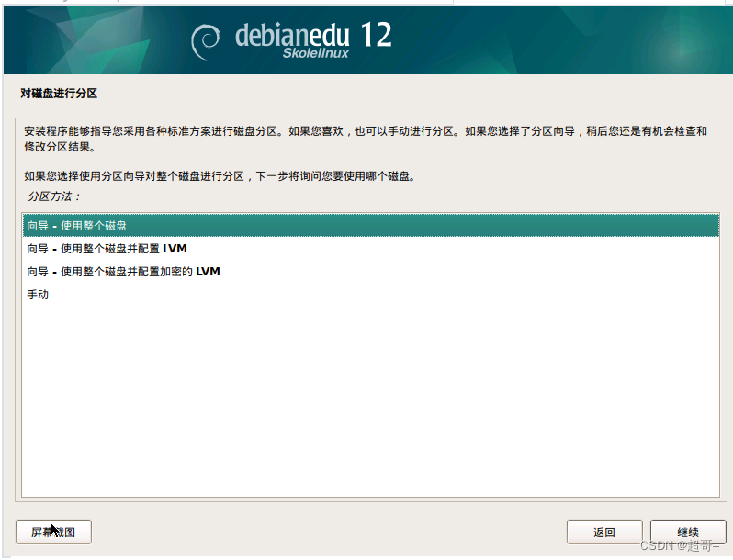
Task: Select the 手动 partitioning method
Action: pos(370,295)
